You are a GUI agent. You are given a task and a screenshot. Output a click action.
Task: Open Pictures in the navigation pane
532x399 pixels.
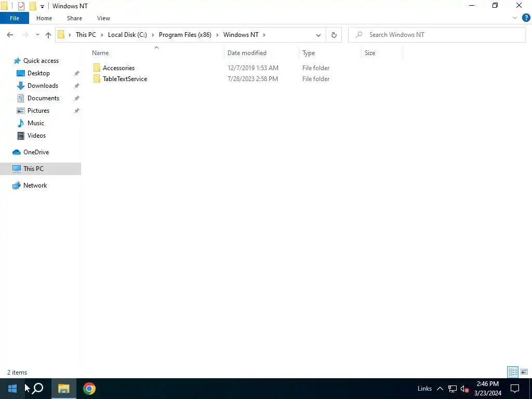(x=38, y=111)
